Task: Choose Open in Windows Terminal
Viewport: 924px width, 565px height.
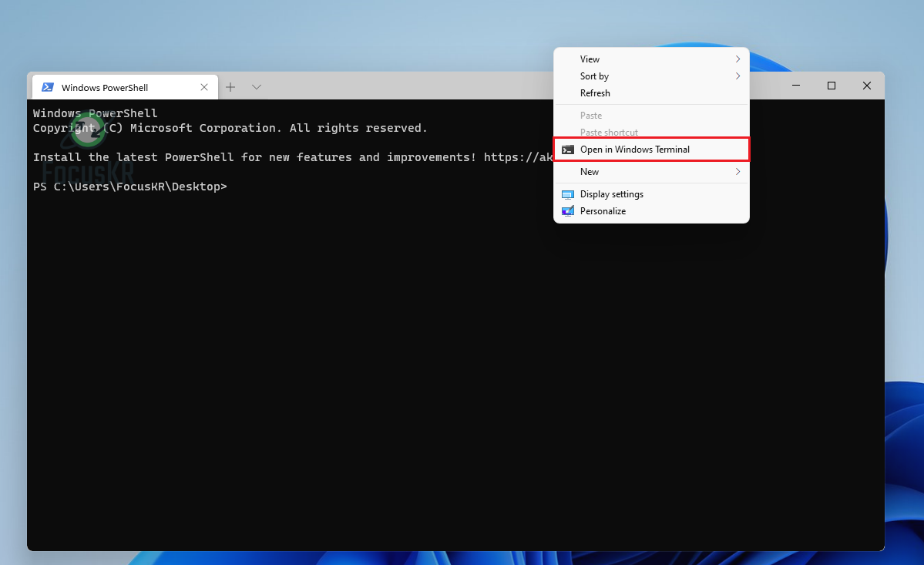Action: tap(651, 149)
